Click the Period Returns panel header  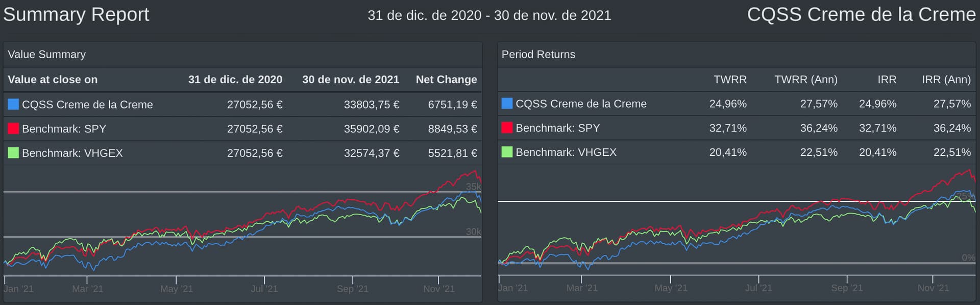point(737,54)
